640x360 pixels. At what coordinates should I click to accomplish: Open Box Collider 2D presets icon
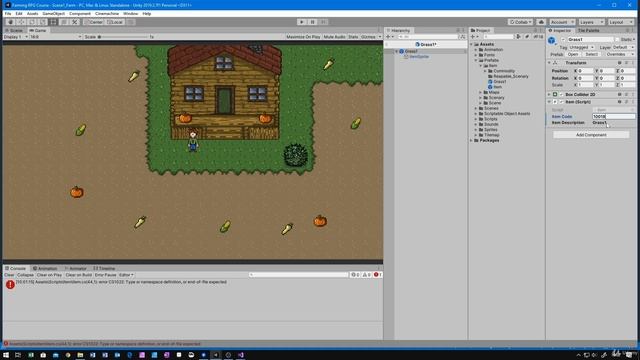tap(627, 95)
